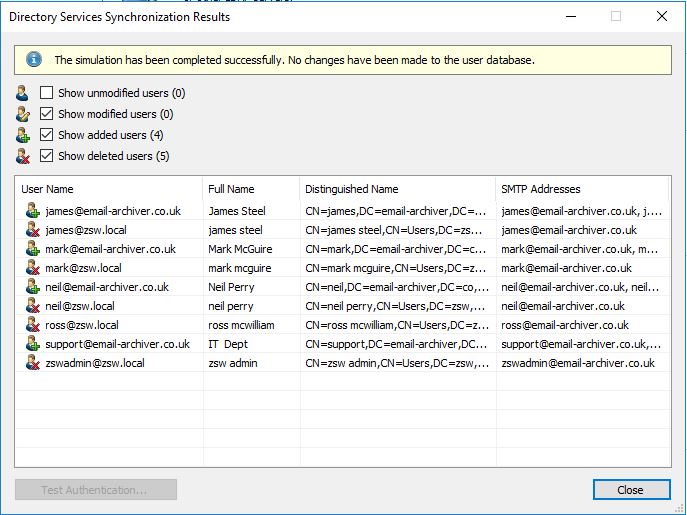Screen dimensions: 687x515
Task: Click Distinguished Name column header
Action: pos(398,189)
